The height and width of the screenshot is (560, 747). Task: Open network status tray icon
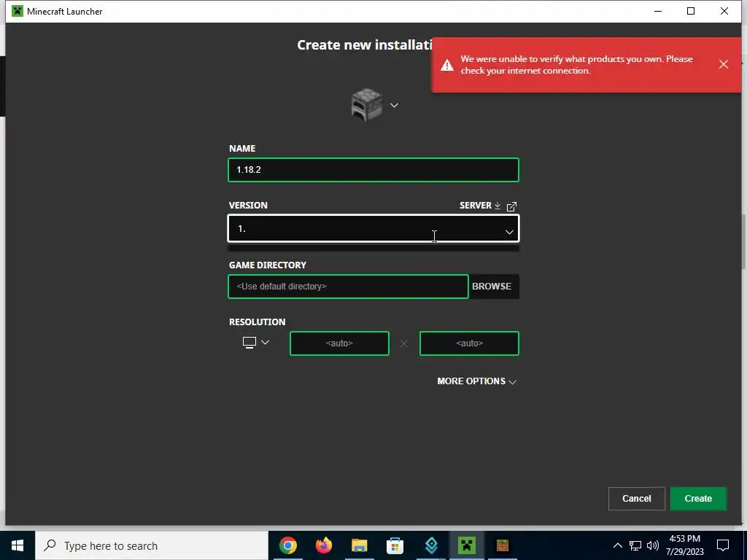pos(635,545)
